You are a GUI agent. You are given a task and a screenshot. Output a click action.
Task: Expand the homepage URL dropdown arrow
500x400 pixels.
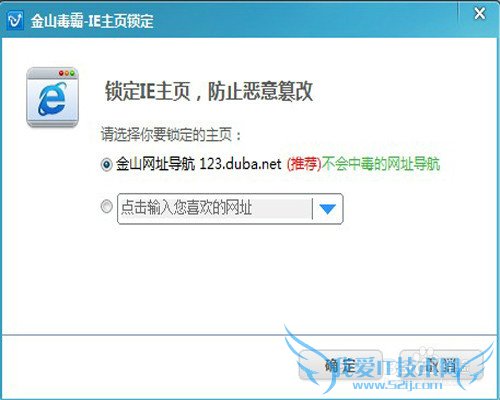[x=327, y=209]
